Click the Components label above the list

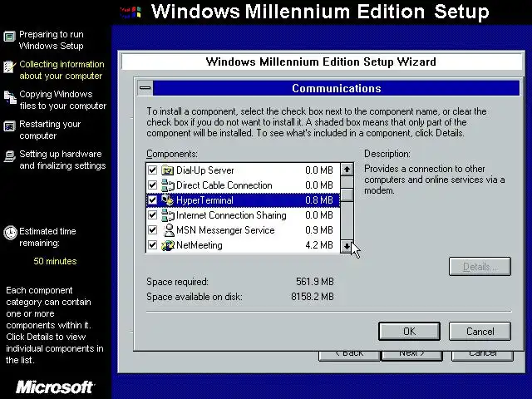172,154
